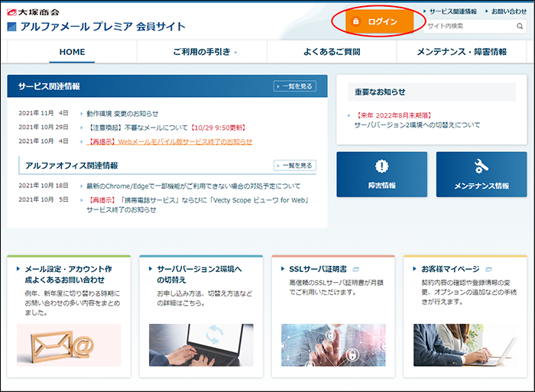Select the HOME navigation tab
Screen dimensions: 535x392
(72, 52)
